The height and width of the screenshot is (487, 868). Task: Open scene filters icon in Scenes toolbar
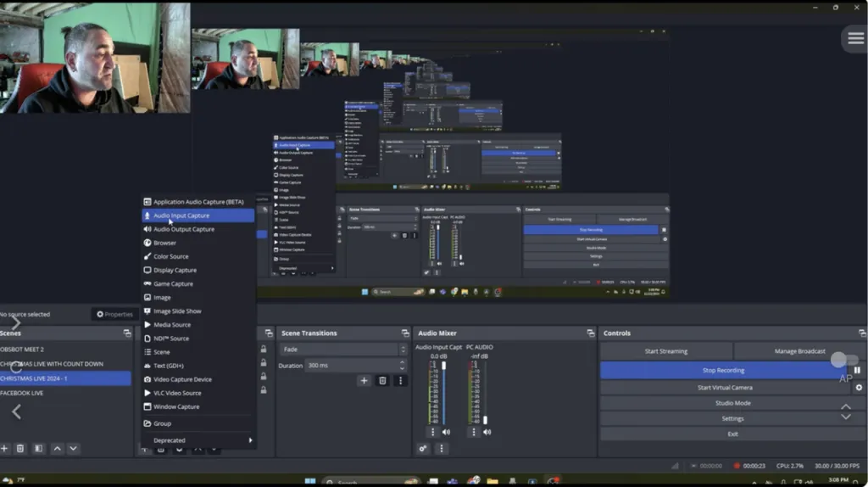coord(38,448)
